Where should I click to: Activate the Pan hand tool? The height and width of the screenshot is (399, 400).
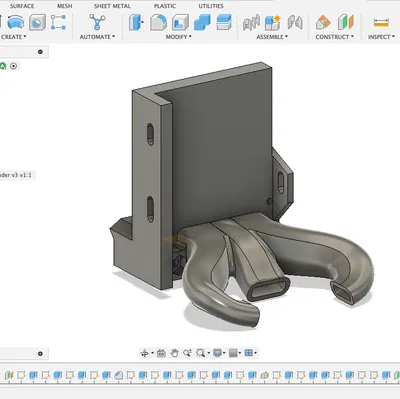174,353
